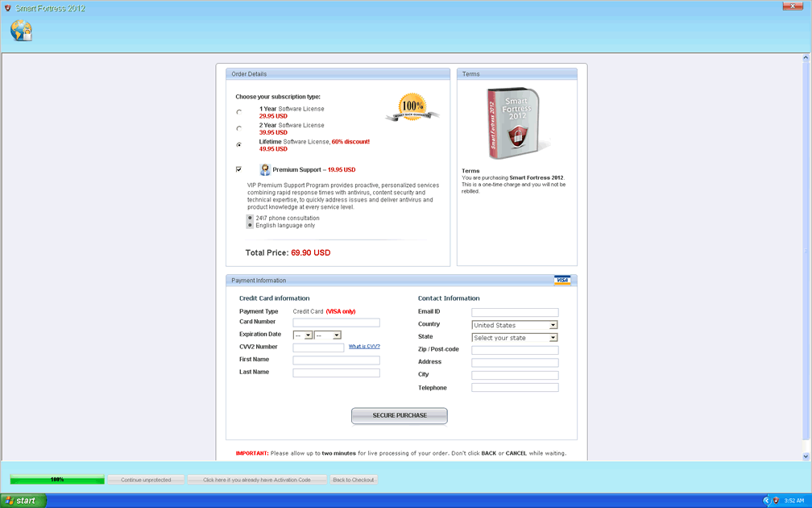Uncheck the Premium Support checkbox
The image size is (812, 508).
coord(239,169)
